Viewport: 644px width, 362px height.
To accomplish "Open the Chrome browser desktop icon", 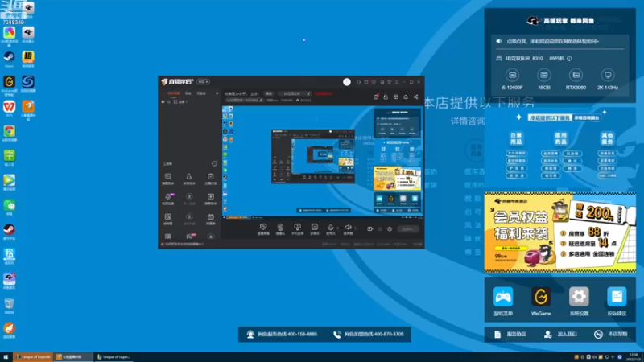I will (9, 131).
